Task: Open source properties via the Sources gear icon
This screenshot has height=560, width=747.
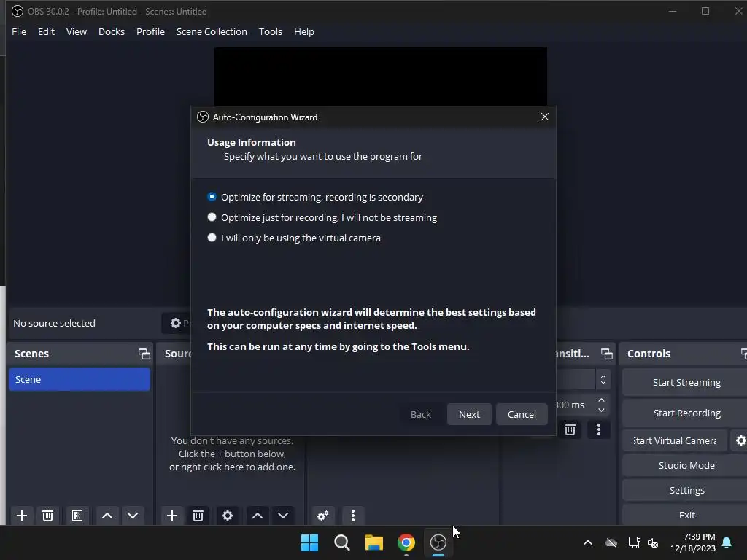Action: tap(228, 516)
